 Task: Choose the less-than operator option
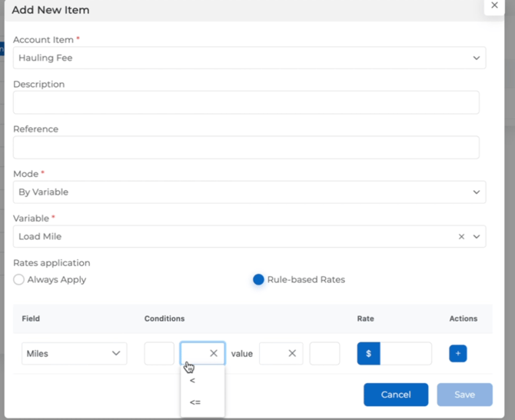[193, 381]
